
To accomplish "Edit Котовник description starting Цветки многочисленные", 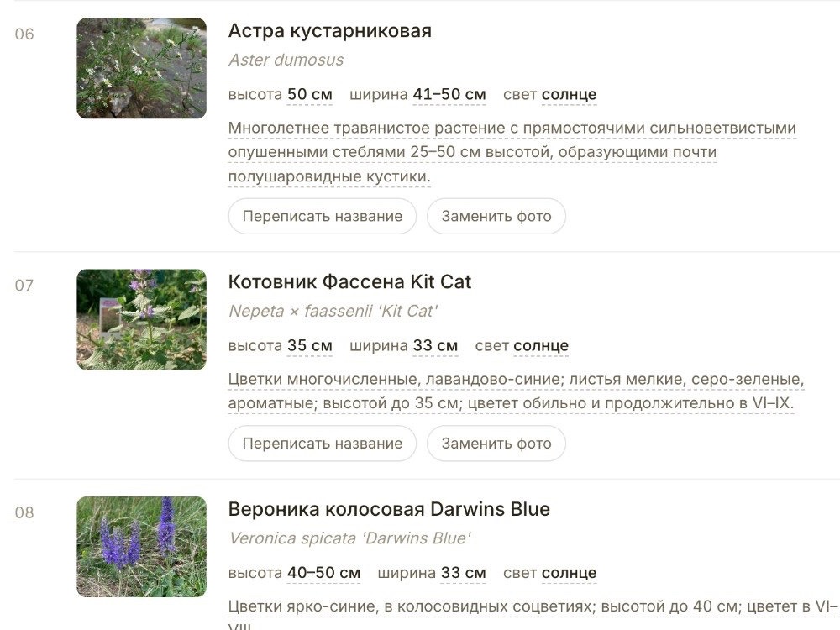I will [x=517, y=391].
